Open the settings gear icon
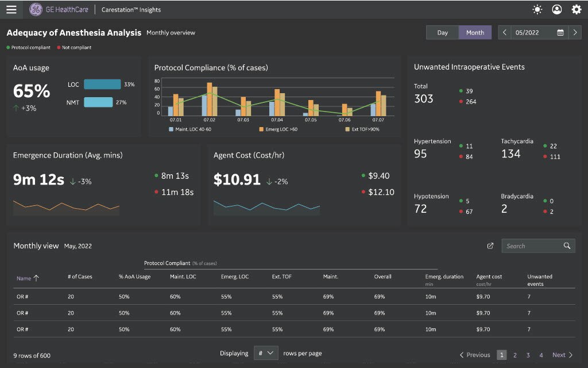Image resolution: width=588 pixels, height=368 pixels. coord(577,10)
